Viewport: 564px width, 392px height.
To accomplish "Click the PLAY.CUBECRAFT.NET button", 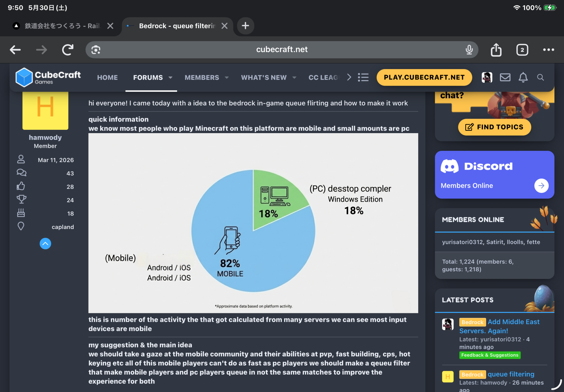I will pyautogui.click(x=424, y=77).
